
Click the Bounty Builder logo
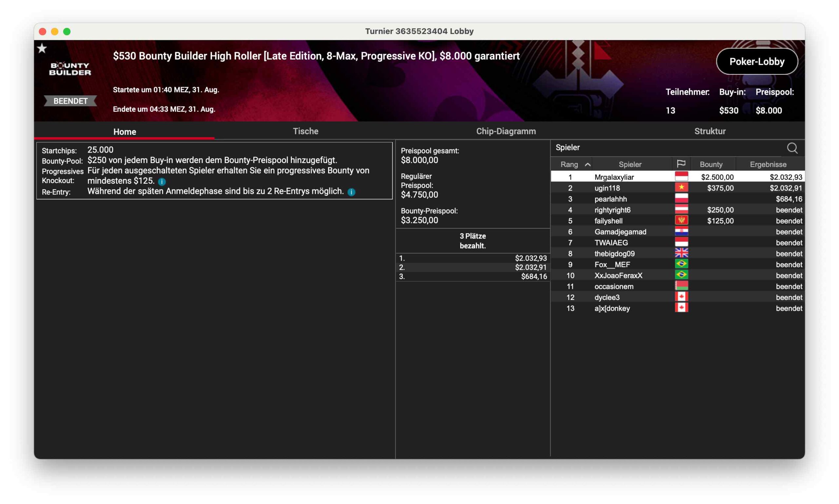click(x=70, y=69)
